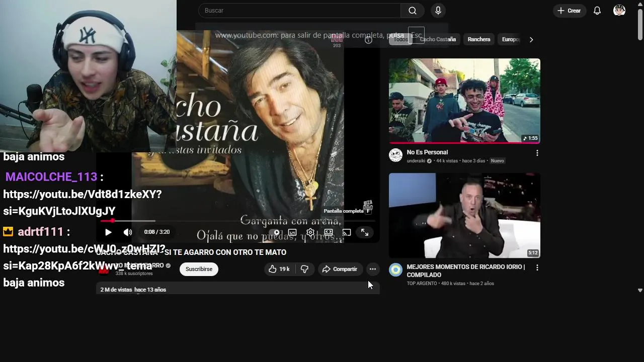Switch to theater mode with the player icon

(329, 232)
